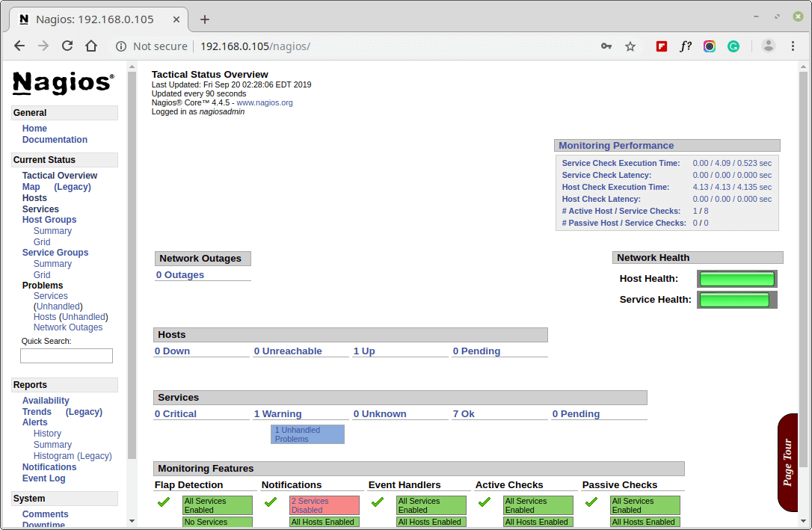Open the 1 Unhandled Problems link
Viewport: 812px width, 530px height.
(x=307, y=434)
